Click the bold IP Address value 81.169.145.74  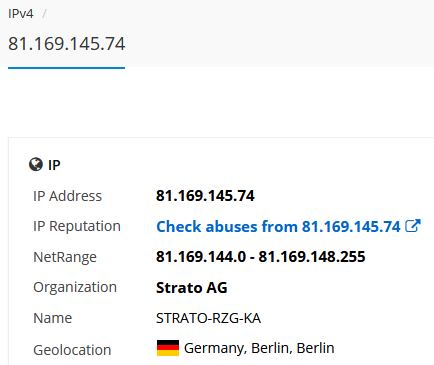coord(205,196)
